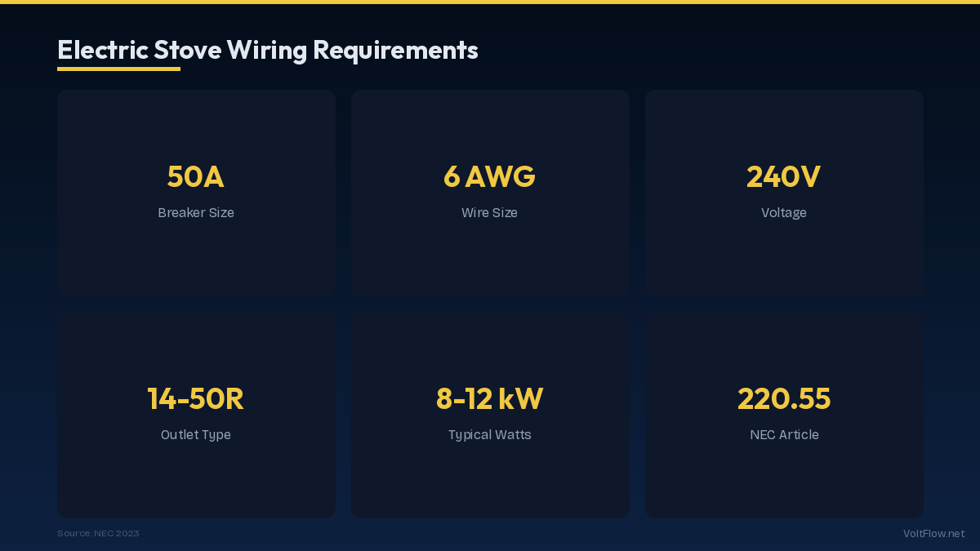Select the 14-50R value

click(196, 398)
